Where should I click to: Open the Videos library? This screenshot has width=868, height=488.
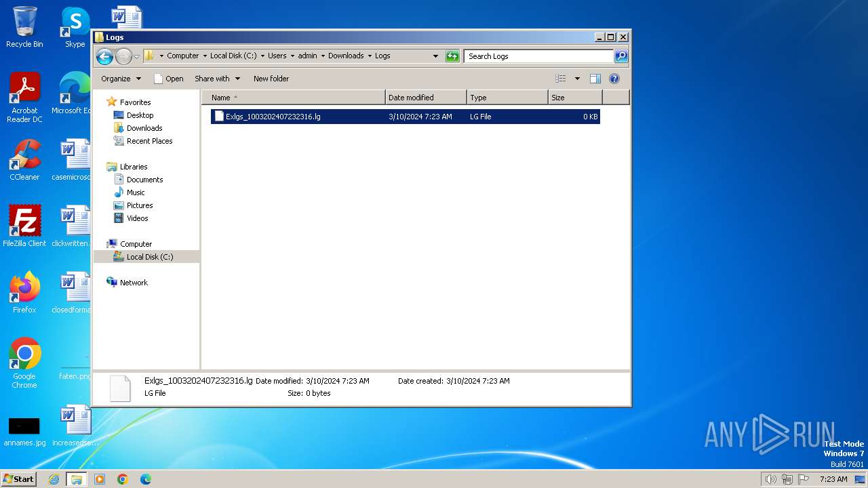[137, 218]
